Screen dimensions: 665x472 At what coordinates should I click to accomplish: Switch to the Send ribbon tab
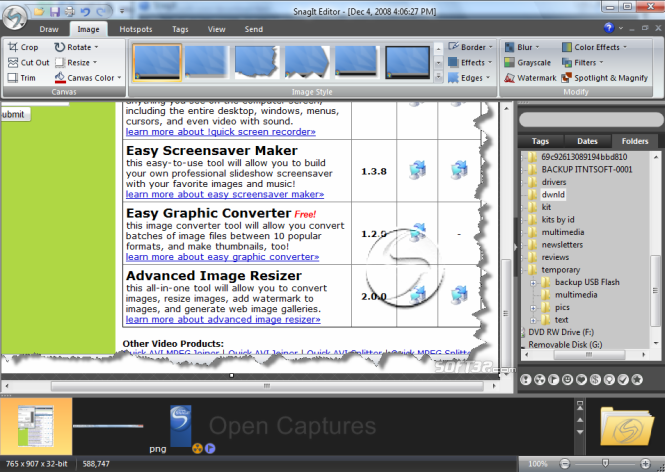pyautogui.click(x=254, y=29)
